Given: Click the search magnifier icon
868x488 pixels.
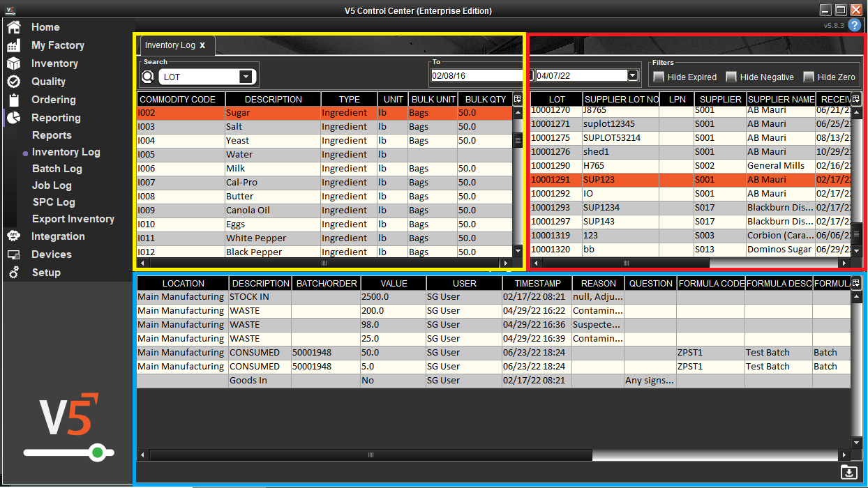Looking at the screenshot, I should pyautogui.click(x=147, y=75).
